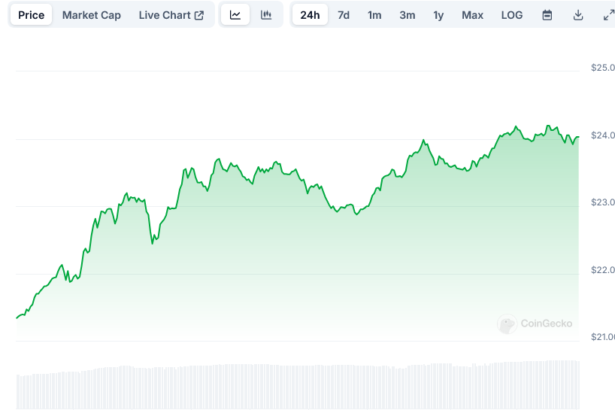Open the Live Chart external link
This screenshot has height=410, width=615.
click(171, 15)
